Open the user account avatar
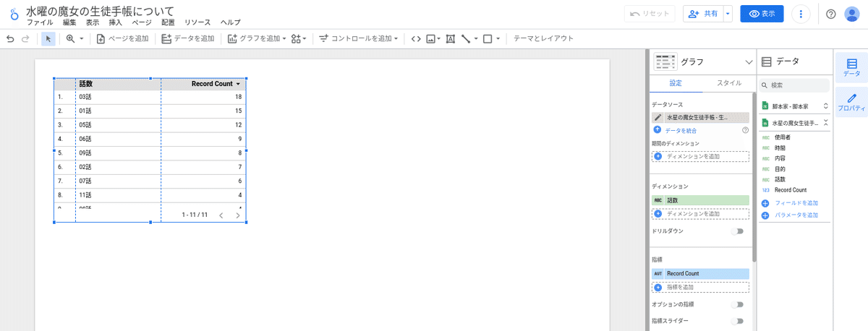Screen dimensions: 868x331 point(852,14)
